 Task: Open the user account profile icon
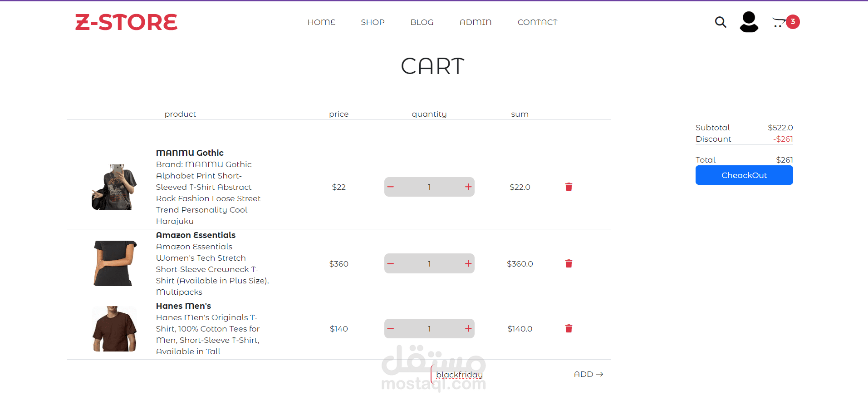(x=749, y=22)
